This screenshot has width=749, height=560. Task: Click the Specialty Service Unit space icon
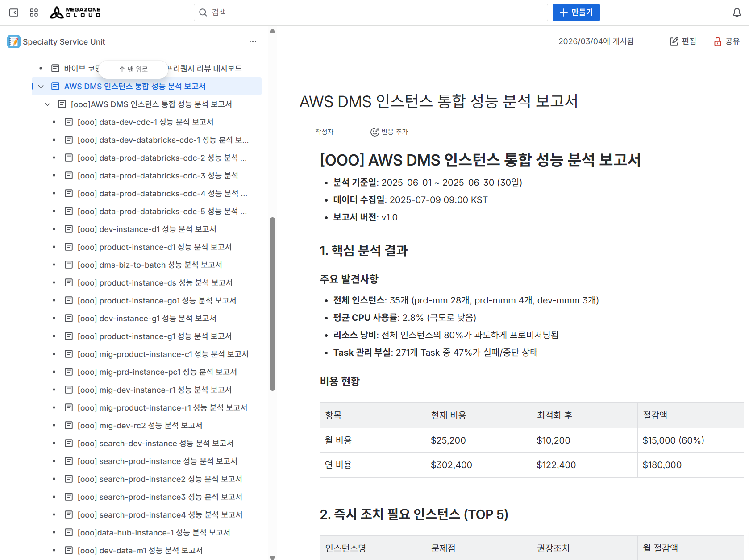14,41
